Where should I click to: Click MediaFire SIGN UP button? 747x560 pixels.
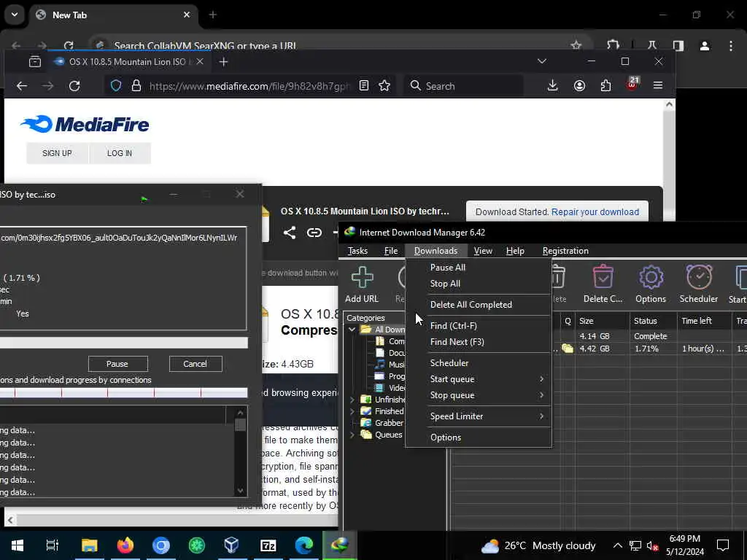(57, 153)
